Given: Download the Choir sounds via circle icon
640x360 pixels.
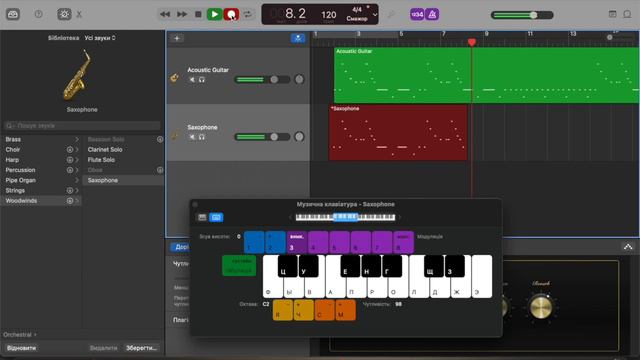Looking at the screenshot, I should (70, 149).
